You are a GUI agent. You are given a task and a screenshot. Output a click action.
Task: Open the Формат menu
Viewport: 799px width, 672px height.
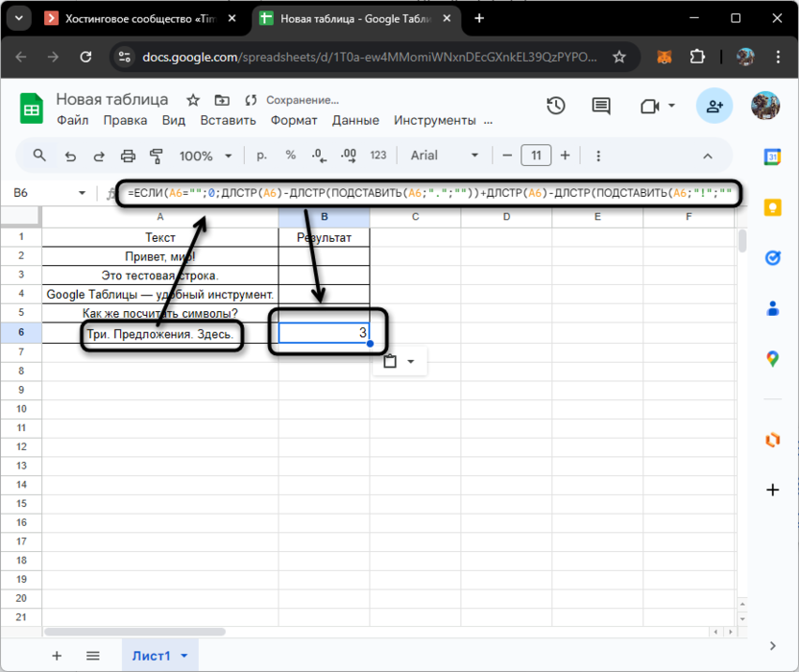click(294, 121)
